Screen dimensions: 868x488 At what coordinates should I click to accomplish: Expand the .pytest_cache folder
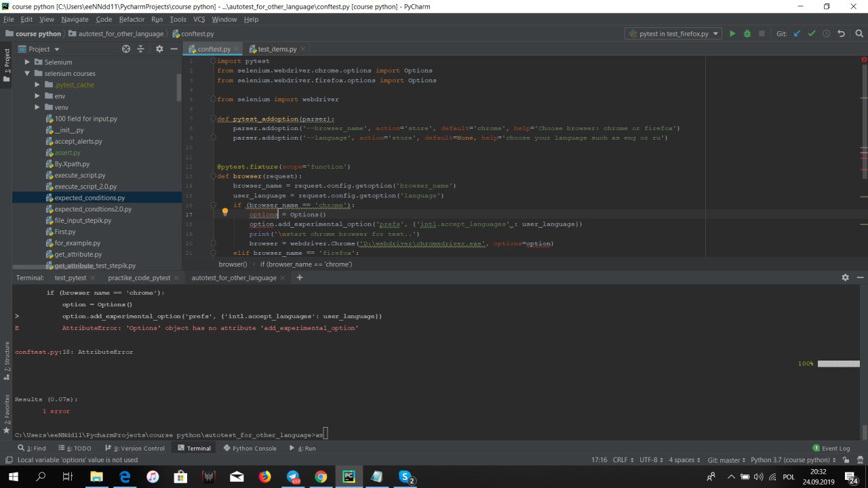(38, 85)
